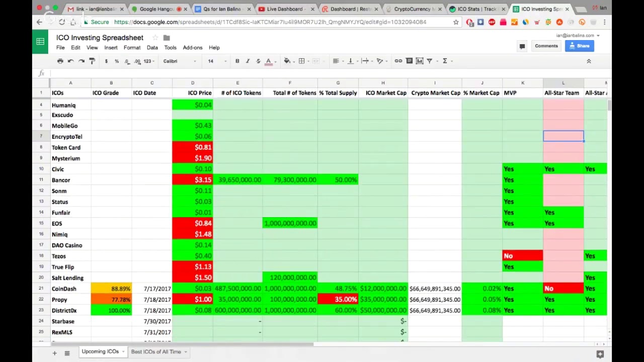This screenshot has height=362, width=644.
Task: Toggle italic formatting
Action: tap(248, 61)
